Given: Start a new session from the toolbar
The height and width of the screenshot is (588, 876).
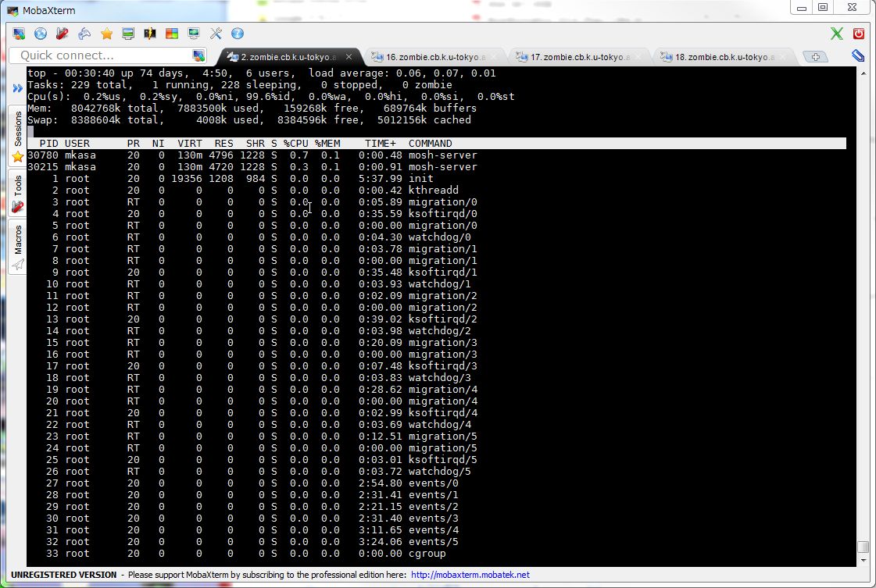Looking at the screenshot, I should click(x=20, y=33).
